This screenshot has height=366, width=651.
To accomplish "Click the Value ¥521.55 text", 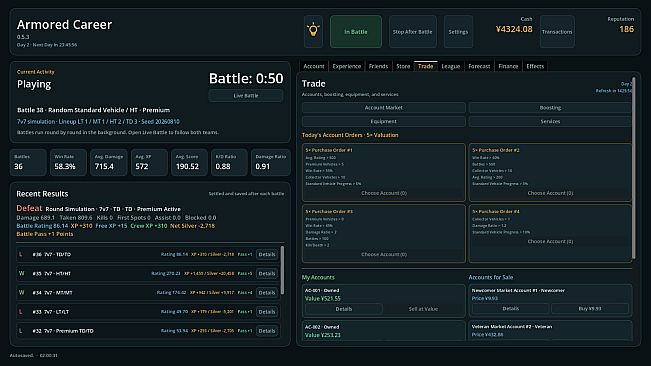I will (x=323, y=298).
